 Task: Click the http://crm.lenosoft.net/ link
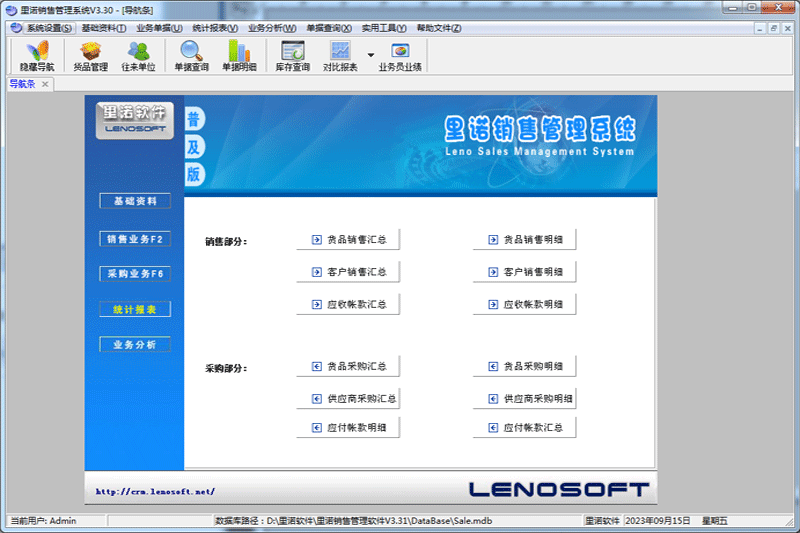(155, 492)
